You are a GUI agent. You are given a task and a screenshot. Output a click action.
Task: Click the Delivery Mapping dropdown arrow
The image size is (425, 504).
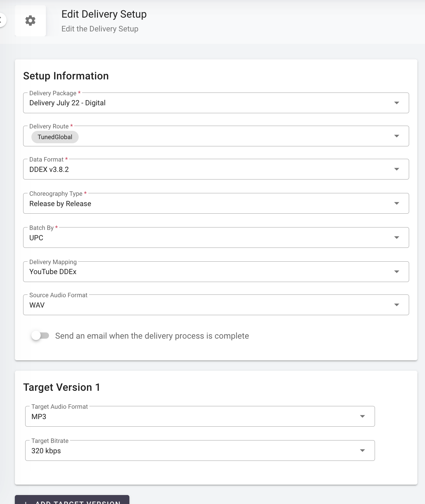click(396, 272)
